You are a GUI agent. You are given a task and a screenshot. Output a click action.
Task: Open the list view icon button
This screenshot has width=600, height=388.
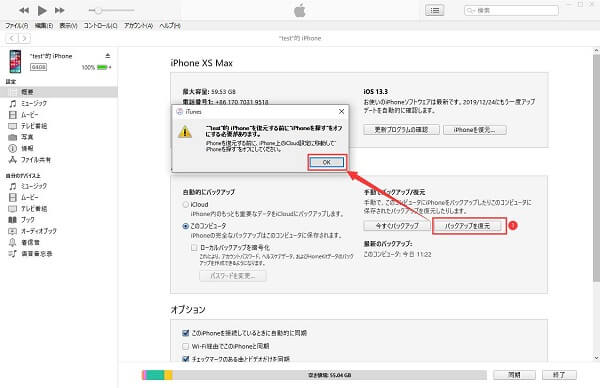[434, 10]
